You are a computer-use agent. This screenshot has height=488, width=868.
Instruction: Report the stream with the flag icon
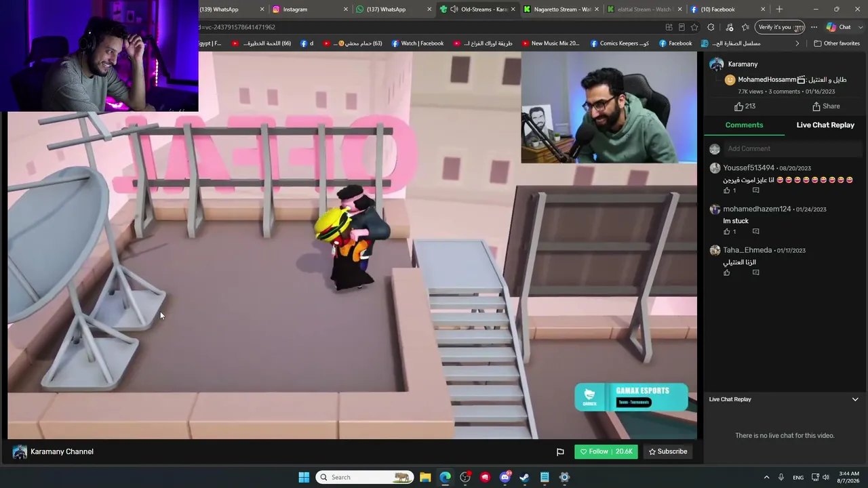click(560, 452)
